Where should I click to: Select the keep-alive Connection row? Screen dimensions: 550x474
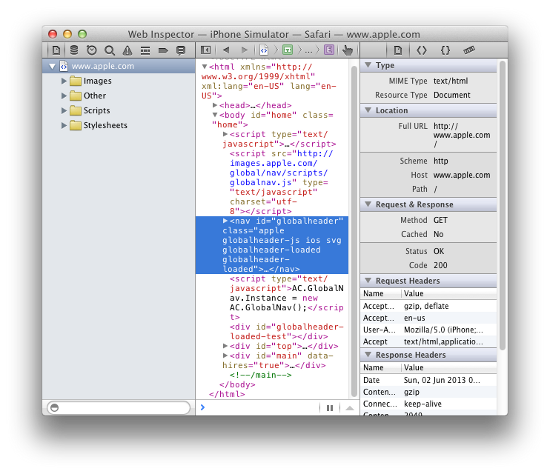coord(428,404)
